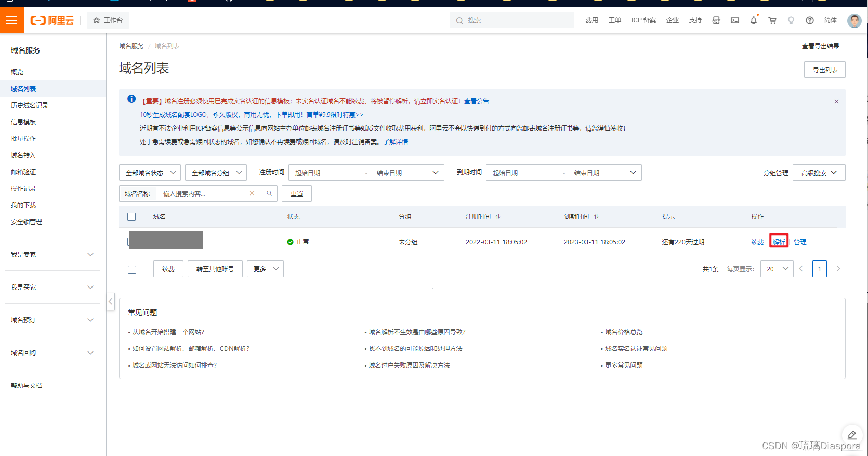
Task: Open the 工单 menu
Action: pyautogui.click(x=615, y=20)
